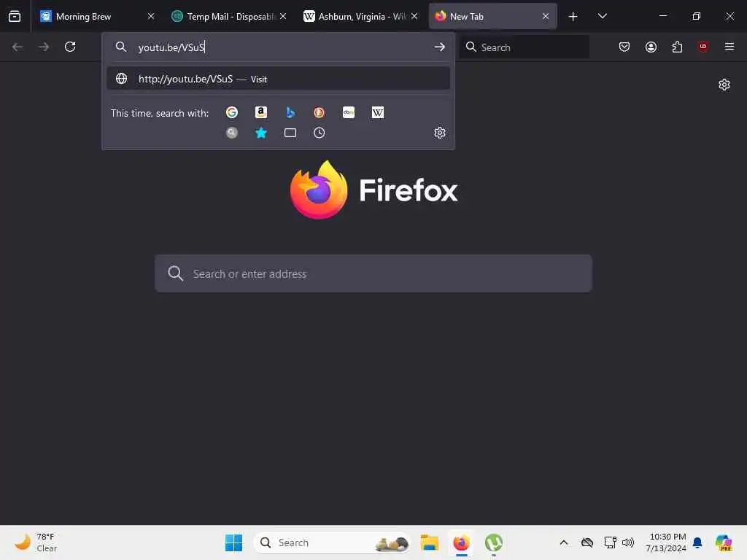Switch to the Morning Brew tab
This screenshot has width=747, height=560.
[97, 17]
